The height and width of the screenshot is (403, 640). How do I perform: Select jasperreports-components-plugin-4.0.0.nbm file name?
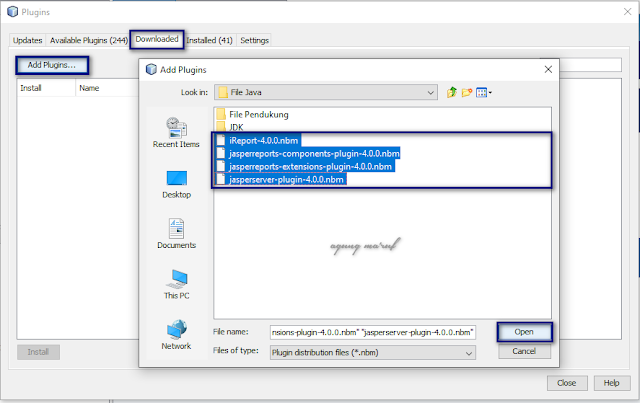click(x=314, y=154)
